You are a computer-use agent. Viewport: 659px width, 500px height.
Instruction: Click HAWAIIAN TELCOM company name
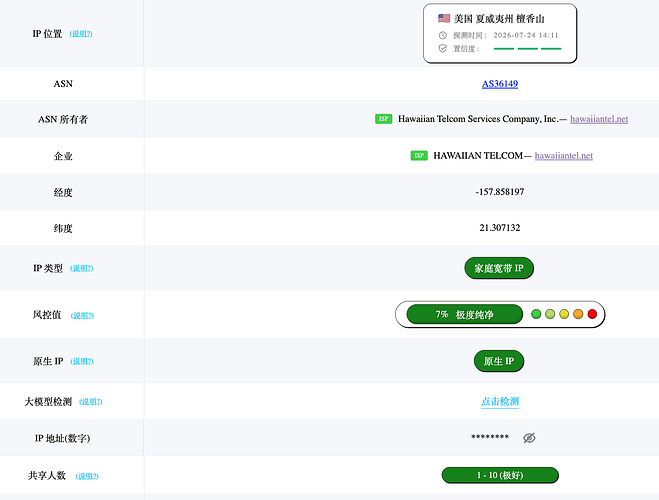pyautogui.click(x=478, y=155)
